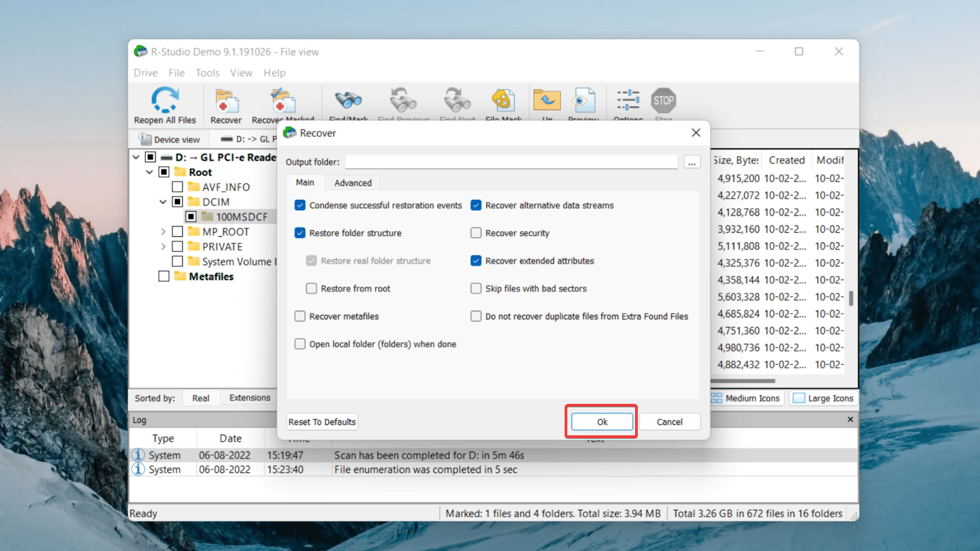980x551 pixels.
Task: Click the Up folder toolbar icon
Action: (547, 101)
